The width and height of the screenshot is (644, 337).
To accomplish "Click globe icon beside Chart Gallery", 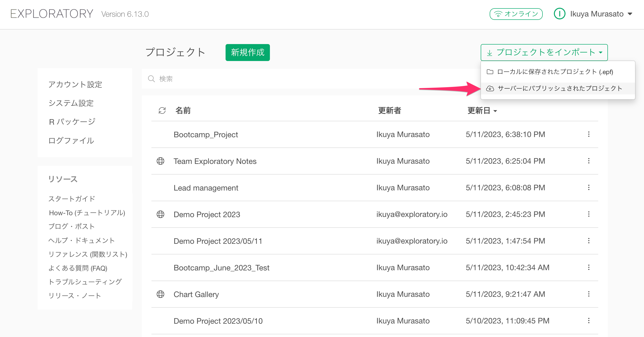I will (160, 294).
